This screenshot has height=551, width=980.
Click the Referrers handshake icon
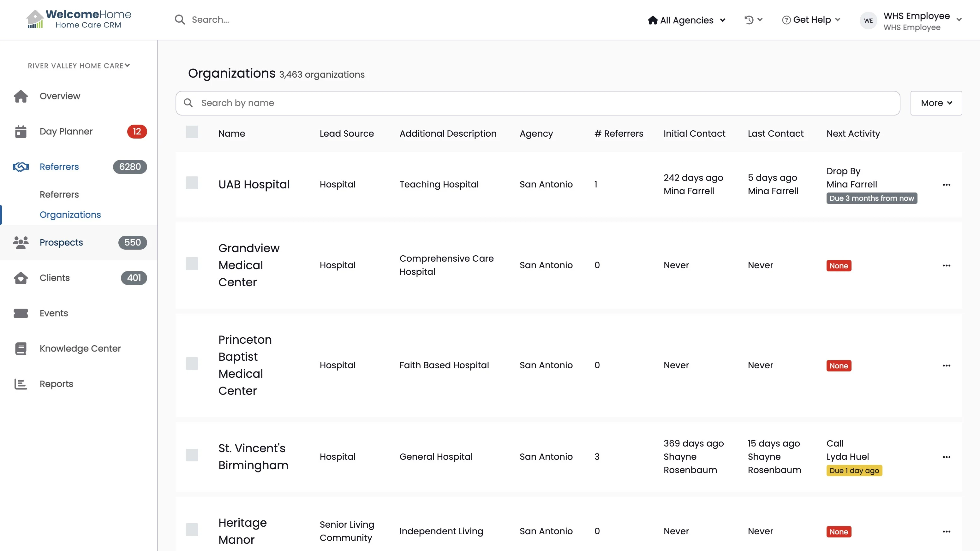(x=21, y=167)
